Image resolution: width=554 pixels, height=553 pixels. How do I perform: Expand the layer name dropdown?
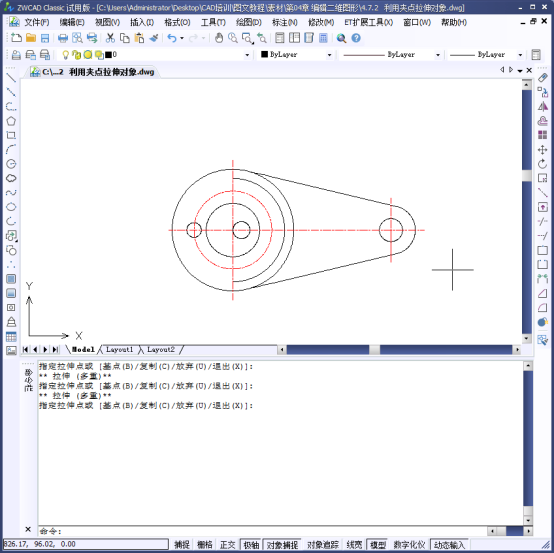pyautogui.click(x=247, y=55)
